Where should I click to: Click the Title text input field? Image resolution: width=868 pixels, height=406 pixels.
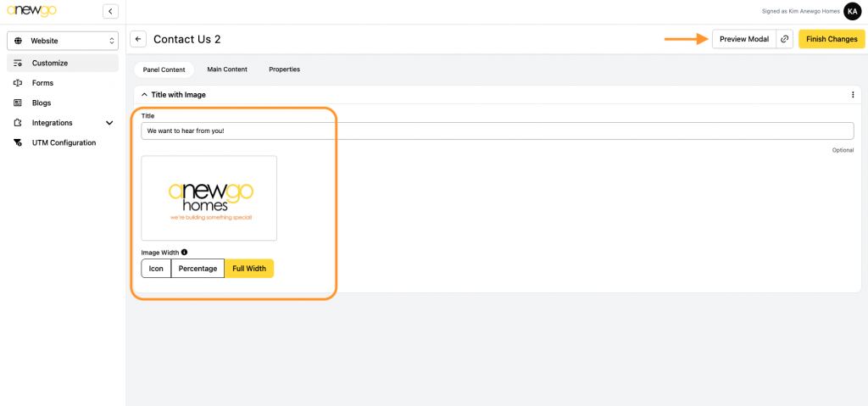coord(497,131)
